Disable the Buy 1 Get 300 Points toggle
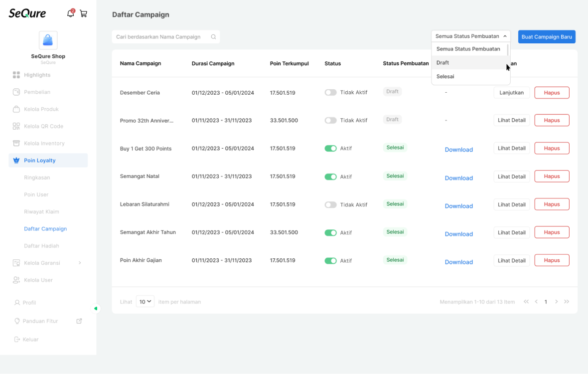Viewport: 588px width, 374px height. 330,148
